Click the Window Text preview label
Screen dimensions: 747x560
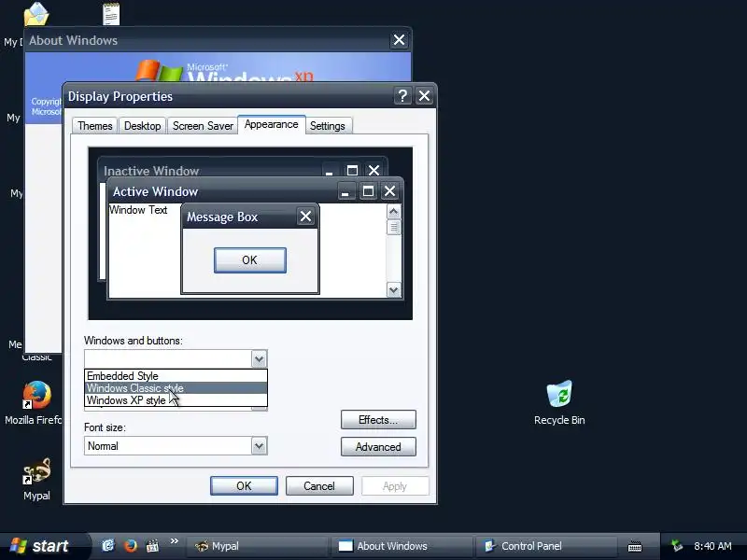(x=138, y=210)
